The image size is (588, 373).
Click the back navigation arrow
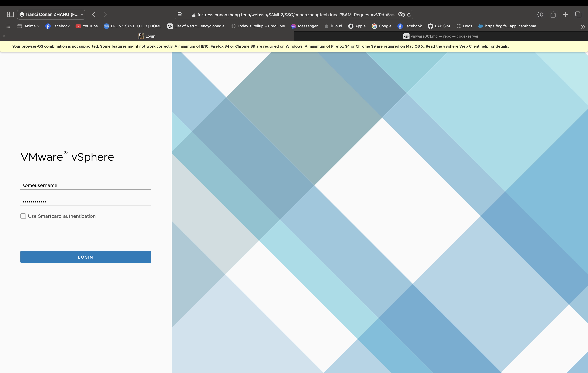point(94,14)
